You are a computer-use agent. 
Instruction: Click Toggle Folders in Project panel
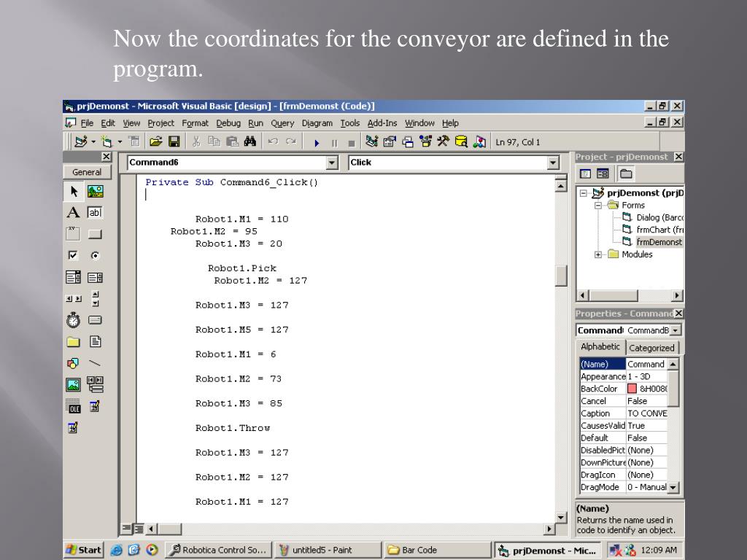coord(626,174)
